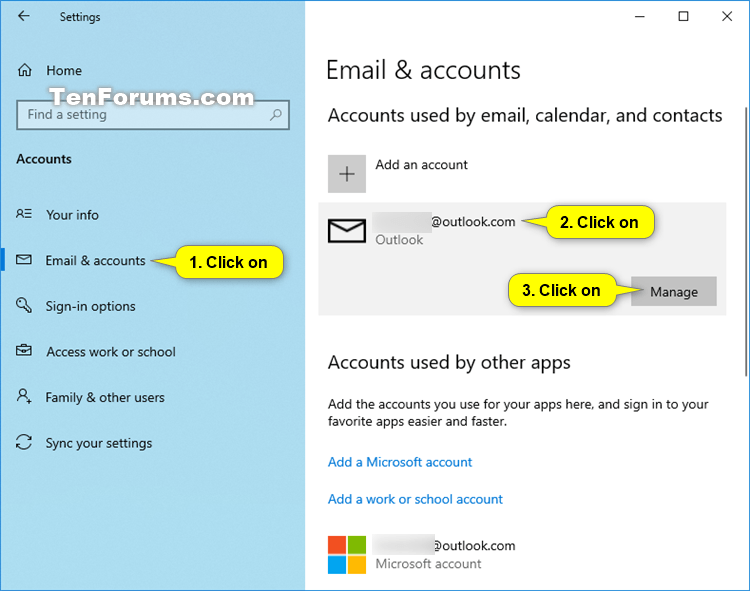
Task: Click the vertical scrollbar on the right
Action: (746, 241)
